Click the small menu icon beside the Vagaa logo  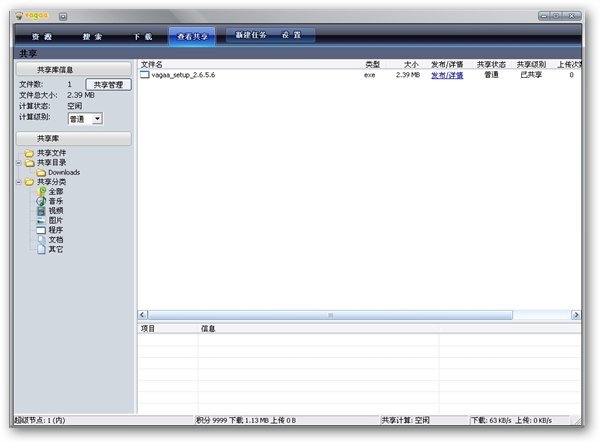[x=63, y=16]
